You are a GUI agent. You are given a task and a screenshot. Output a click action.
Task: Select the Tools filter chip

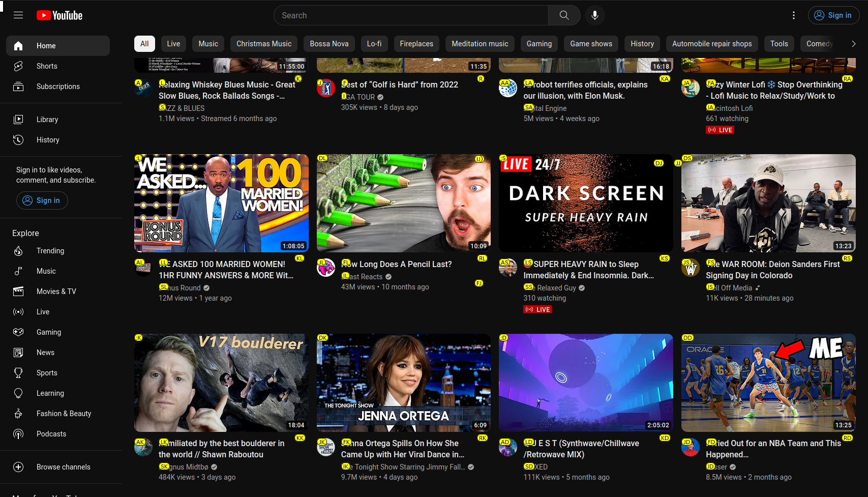(779, 44)
